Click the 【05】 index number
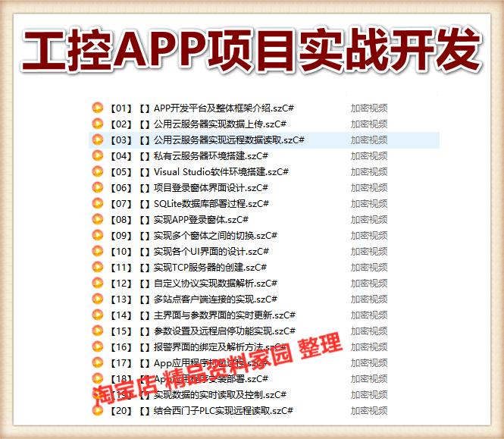 coord(121,172)
